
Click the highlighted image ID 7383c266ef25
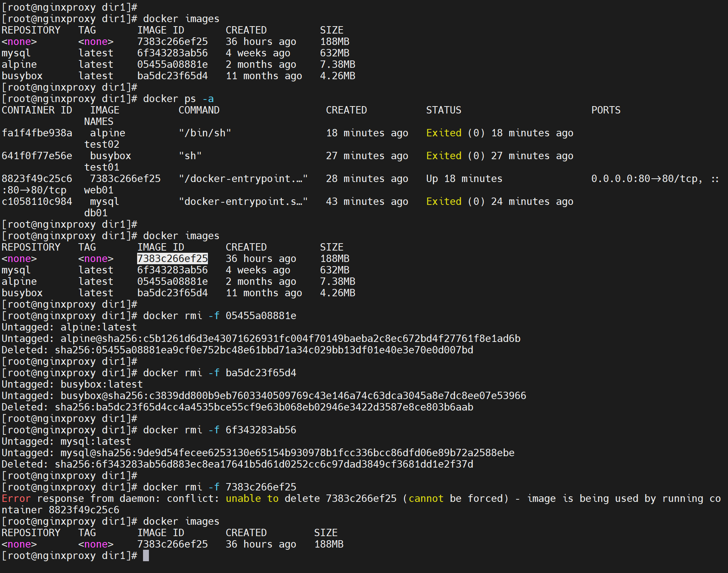(x=172, y=259)
